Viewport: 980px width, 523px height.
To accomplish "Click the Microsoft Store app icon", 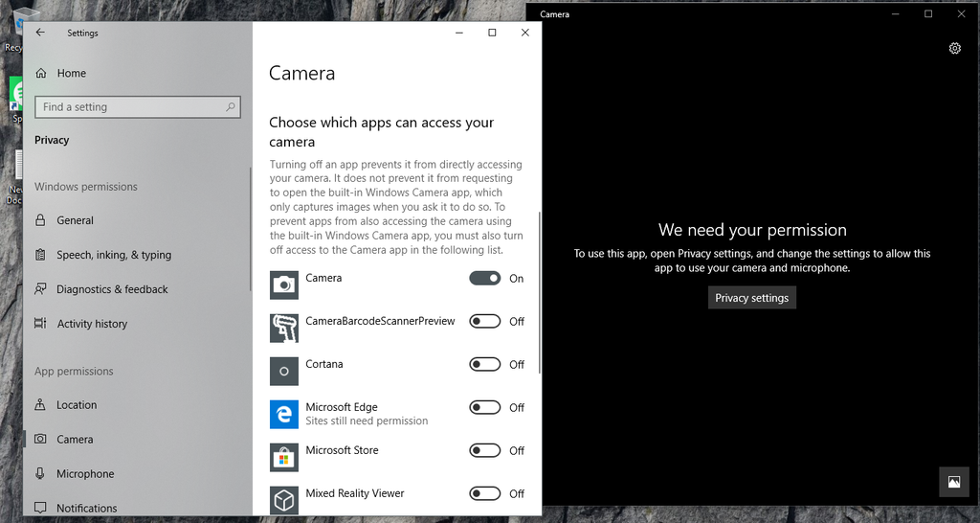I will [x=283, y=458].
